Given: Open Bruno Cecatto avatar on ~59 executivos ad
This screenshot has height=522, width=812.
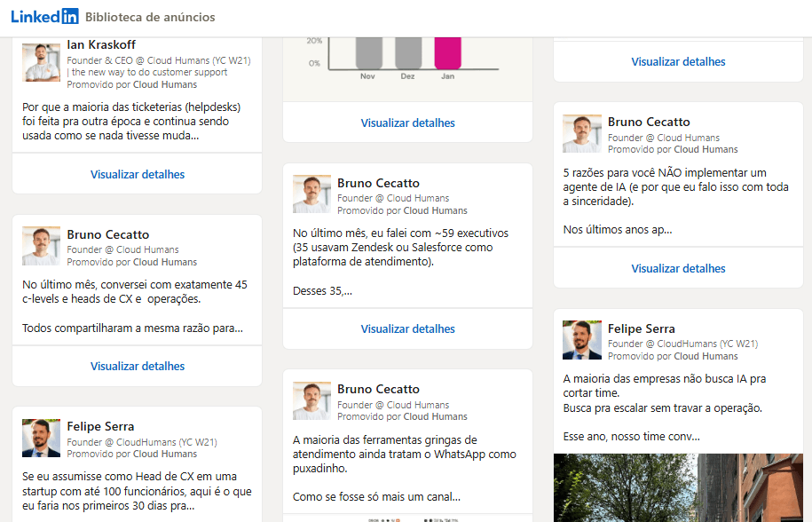Looking at the screenshot, I should (311, 194).
